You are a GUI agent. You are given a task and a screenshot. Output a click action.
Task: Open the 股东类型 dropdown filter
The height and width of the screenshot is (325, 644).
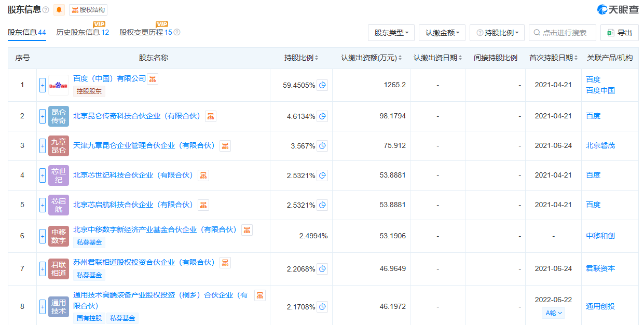pos(391,33)
